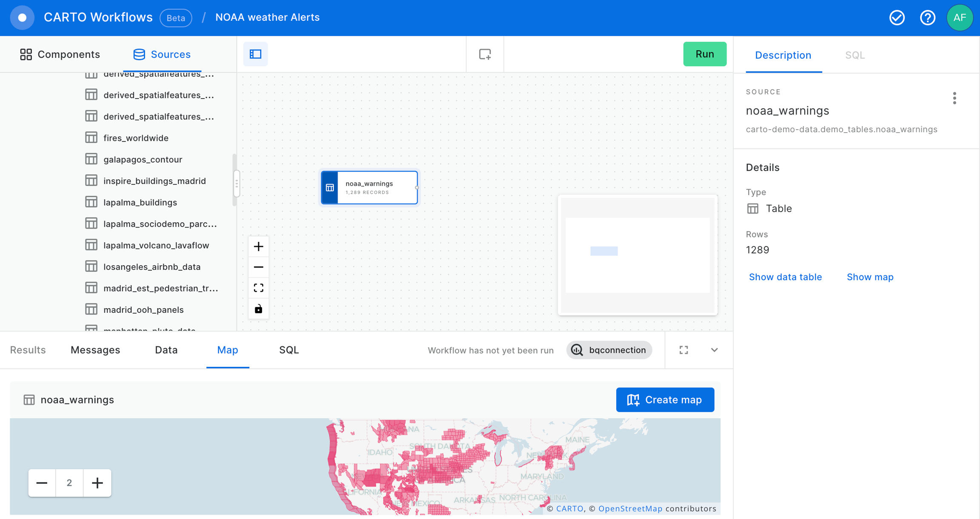Open the SQL tab in right panel
This screenshot has width=980, height=519.
[x=855, y=55]
